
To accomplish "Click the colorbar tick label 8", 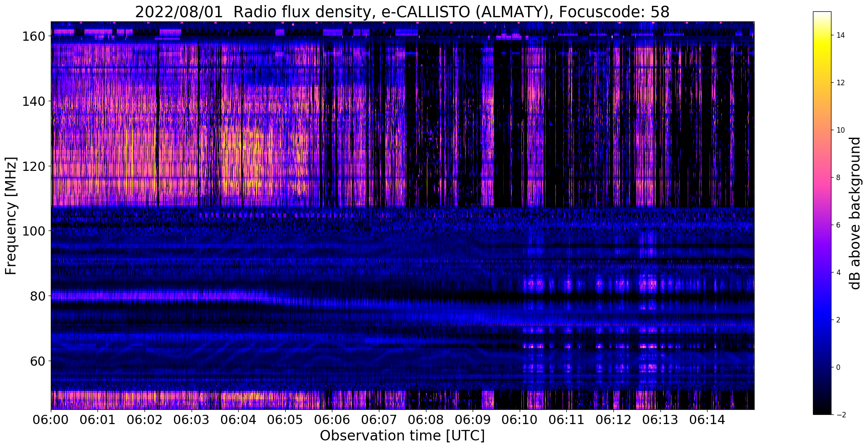I will (x=839, y=178).
